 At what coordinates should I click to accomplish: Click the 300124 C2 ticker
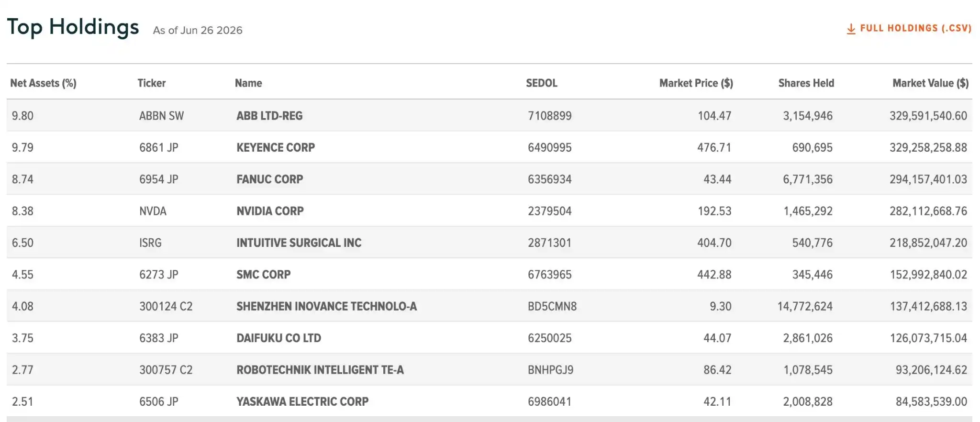(x=166, y=306)
